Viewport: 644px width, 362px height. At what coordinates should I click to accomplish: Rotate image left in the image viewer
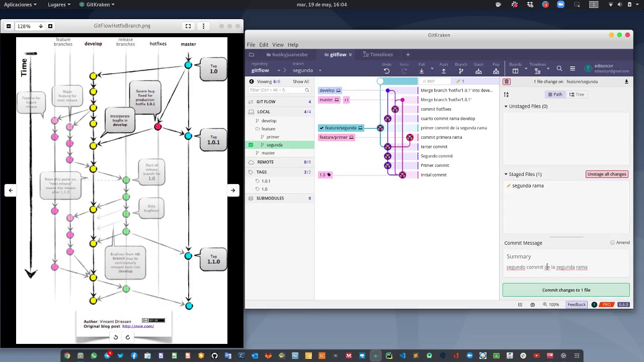tap(116, 337)
